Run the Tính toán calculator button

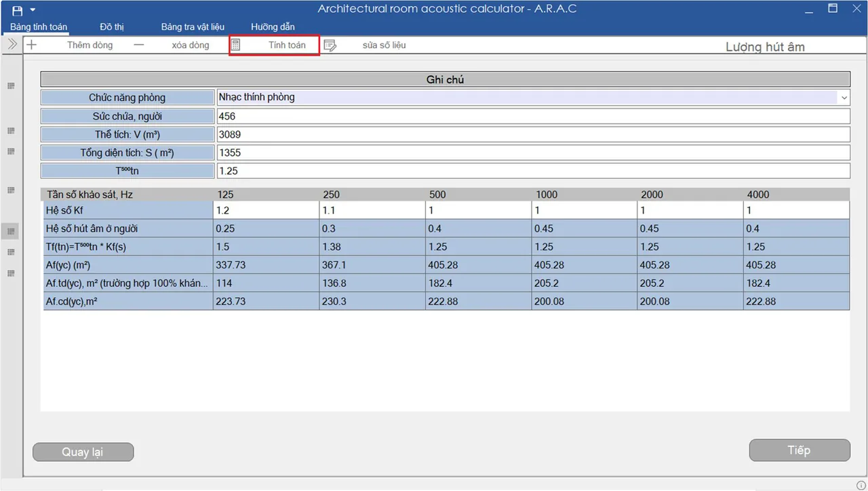point(274,45)
